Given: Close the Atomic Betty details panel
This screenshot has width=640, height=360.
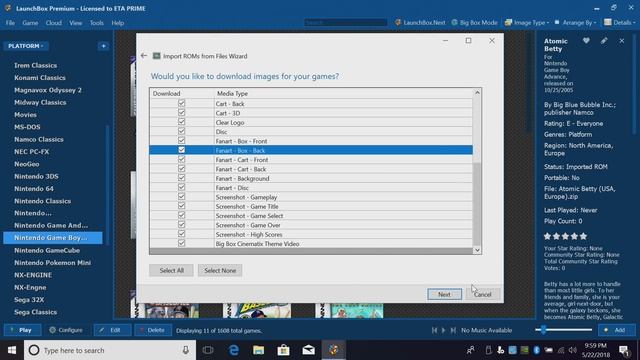Looking at the screenshot, I should (x=622, y=41).
